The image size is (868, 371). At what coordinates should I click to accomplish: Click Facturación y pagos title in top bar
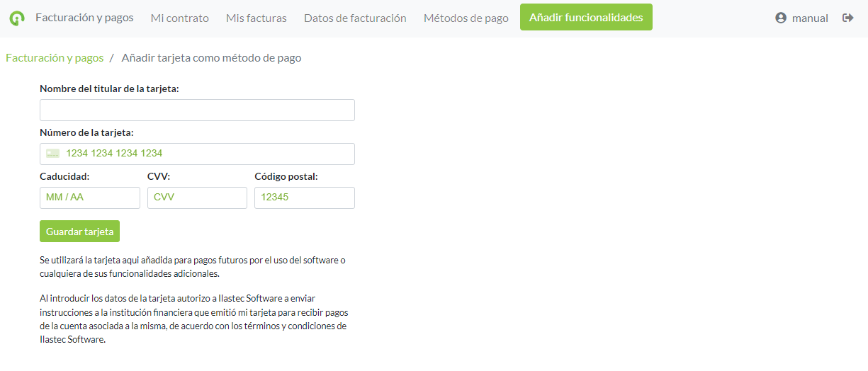click(x=84, y=17)
